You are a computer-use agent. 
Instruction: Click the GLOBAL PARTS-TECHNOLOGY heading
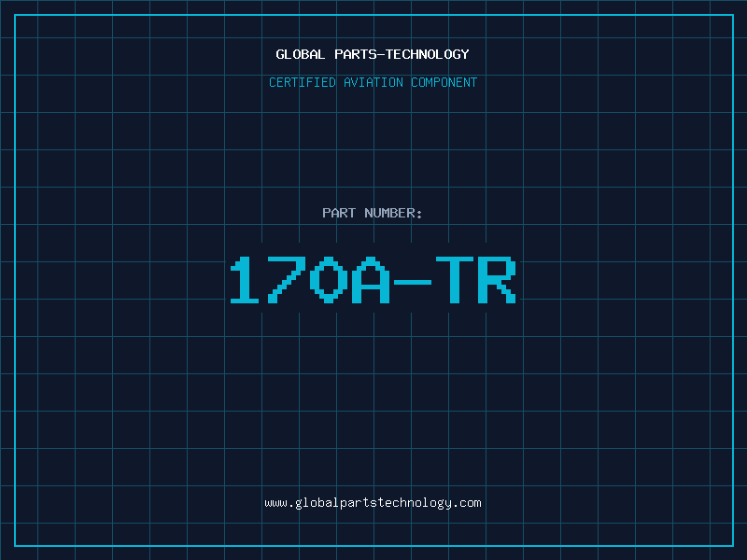click(x=373, y=54)
